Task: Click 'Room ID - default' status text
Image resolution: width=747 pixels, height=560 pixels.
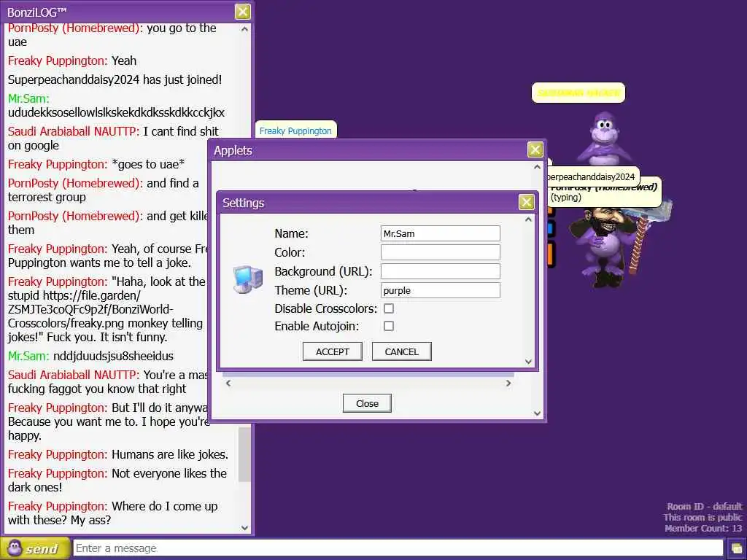Action: tap(705, 506)
